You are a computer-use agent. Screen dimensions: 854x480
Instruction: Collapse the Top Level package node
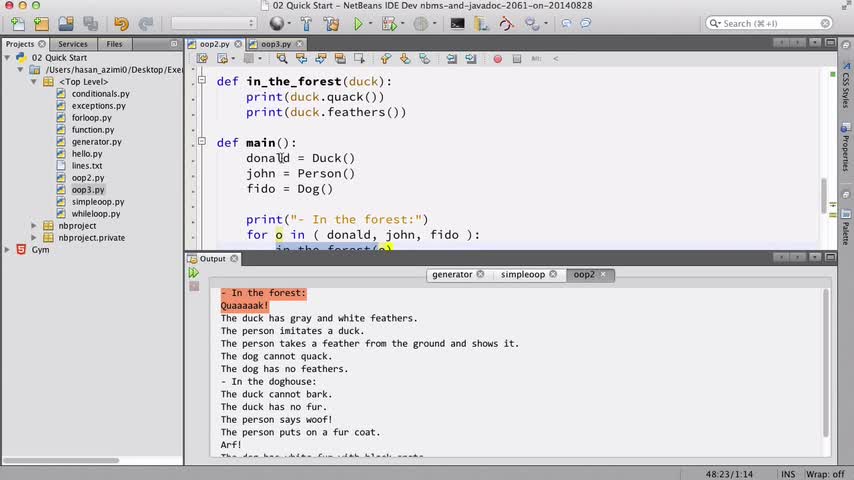(x=34, y=82)
